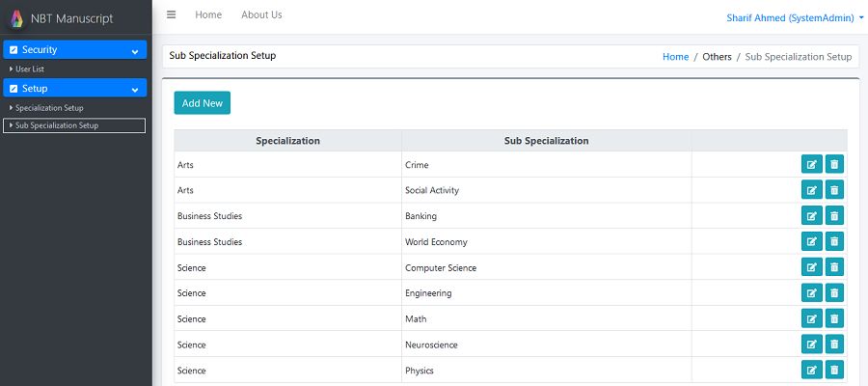Collapse the Security menu chevron
The image size is (868, 386).
[x=134, y=50]
